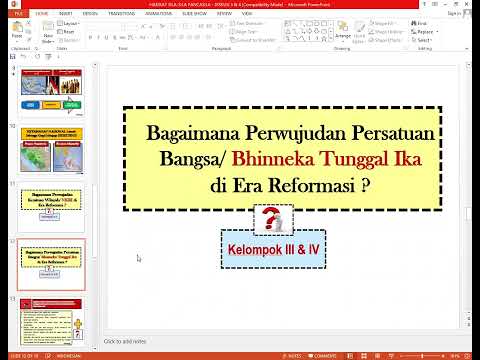
Task: Collapse the ribbon arrow
Action: tap(467, 49)
